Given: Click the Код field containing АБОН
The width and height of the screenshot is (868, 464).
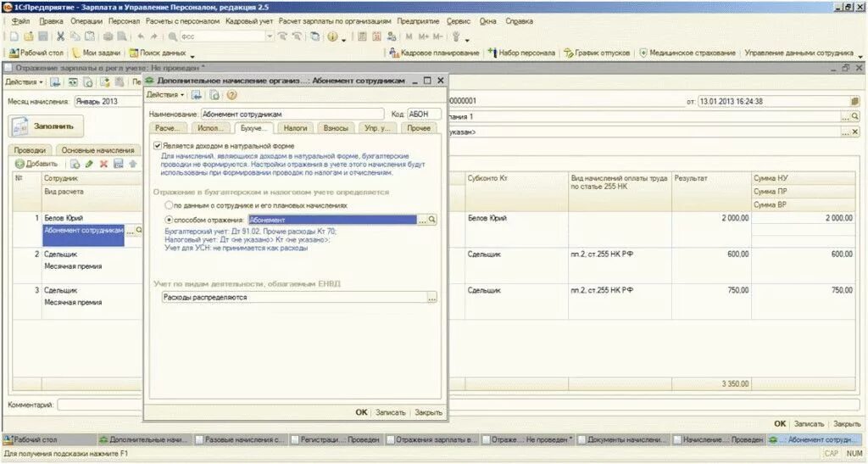Looking at the screenshot, I should point(424,114).
